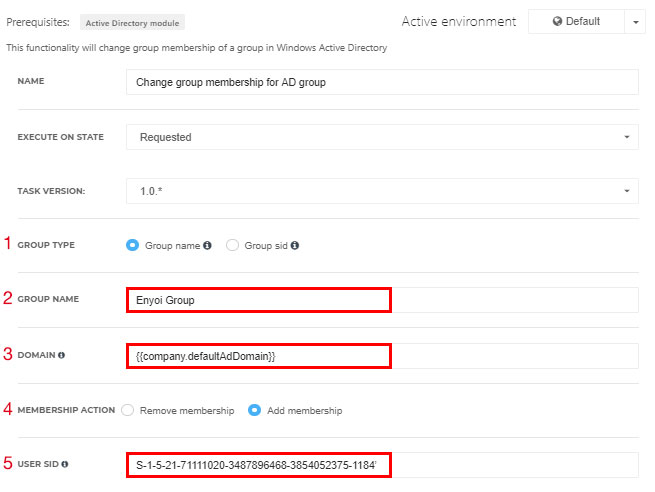Screen dimensions: 655x492
Task: Click the functionality description text
Action: [196, 48]
